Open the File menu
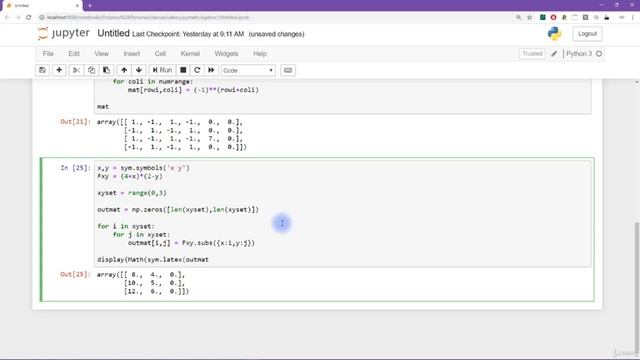640x360 pixels. tap(48, 54)
